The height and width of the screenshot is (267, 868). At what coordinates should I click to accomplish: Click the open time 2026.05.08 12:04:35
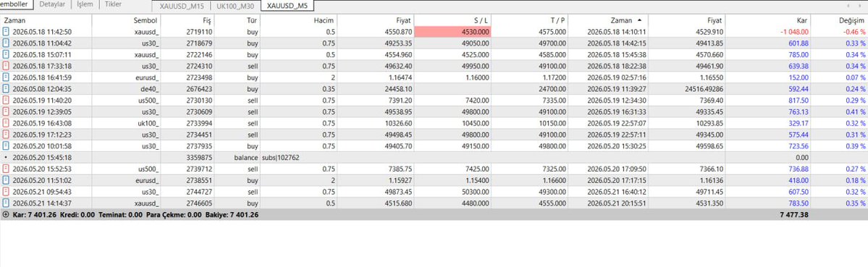[x=42, y=88]
